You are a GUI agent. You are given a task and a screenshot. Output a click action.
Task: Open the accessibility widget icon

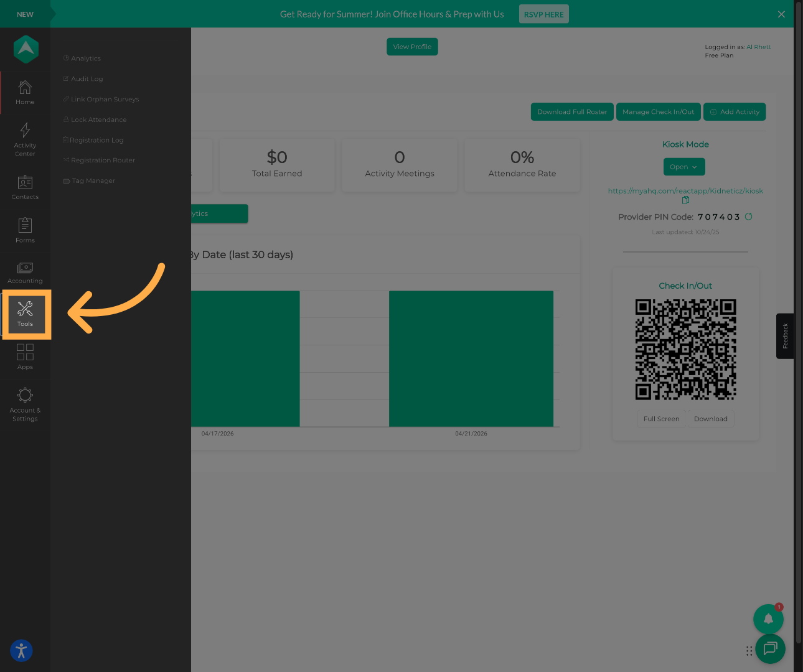(21, 651)
